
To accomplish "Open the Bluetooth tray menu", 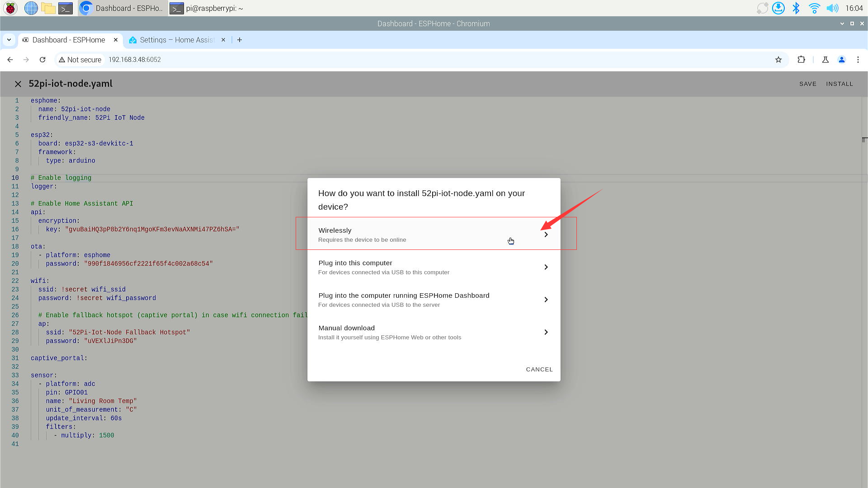I will 796,8.
